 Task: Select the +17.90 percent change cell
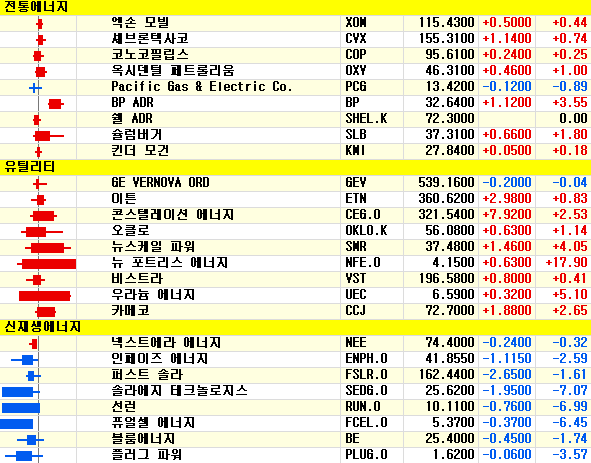coord(567,263)
